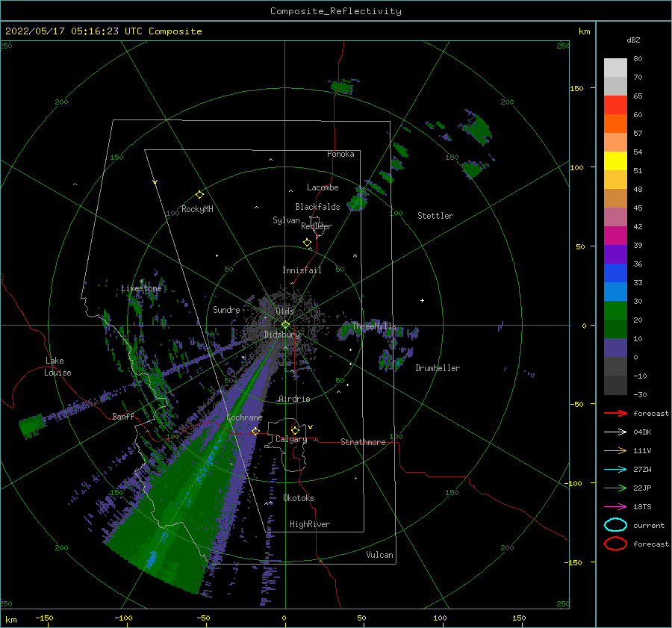Click the cyan current ellipse legend icon
The width and height of the screenshot is (672, 628).
[615, 525]
